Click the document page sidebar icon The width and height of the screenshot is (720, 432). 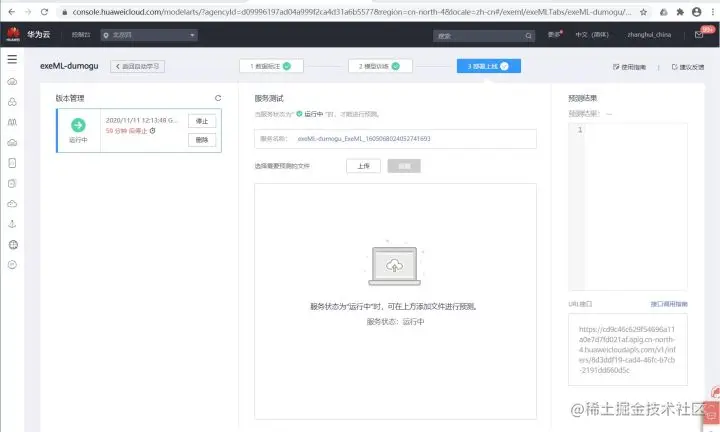point(12,163)
